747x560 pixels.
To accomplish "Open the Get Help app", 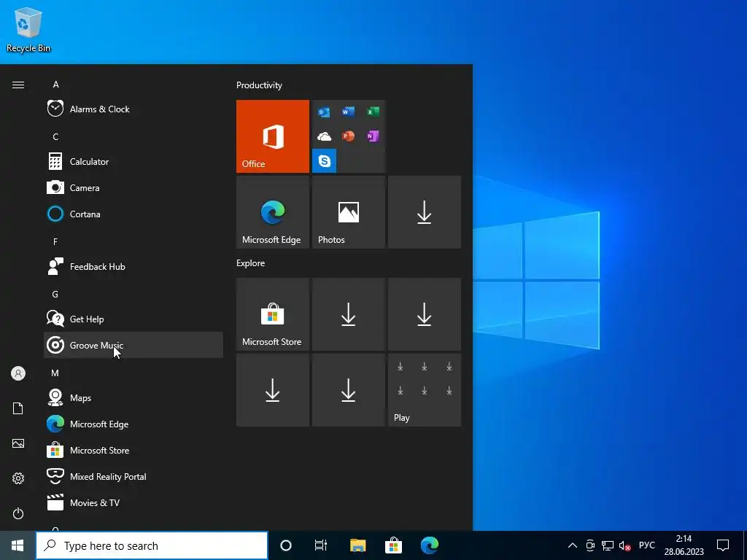I will pyautogui.click(x=133, y=319).
